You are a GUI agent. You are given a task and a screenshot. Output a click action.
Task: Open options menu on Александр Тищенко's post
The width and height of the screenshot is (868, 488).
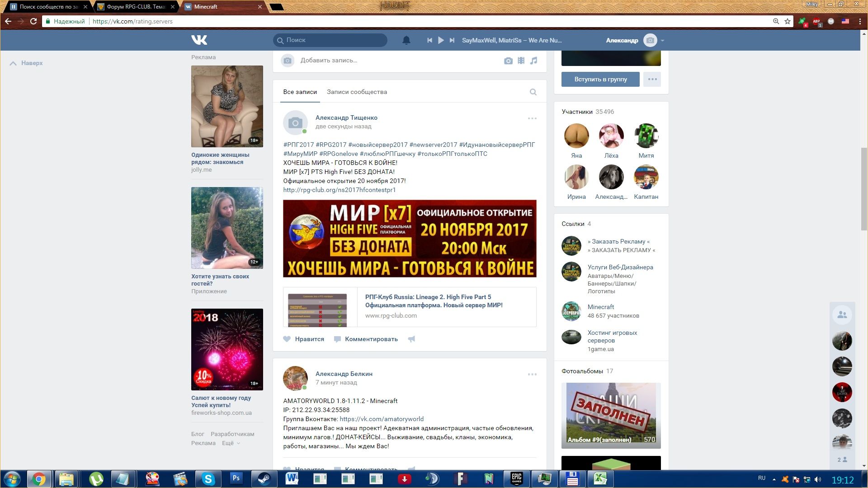(532, 118)
